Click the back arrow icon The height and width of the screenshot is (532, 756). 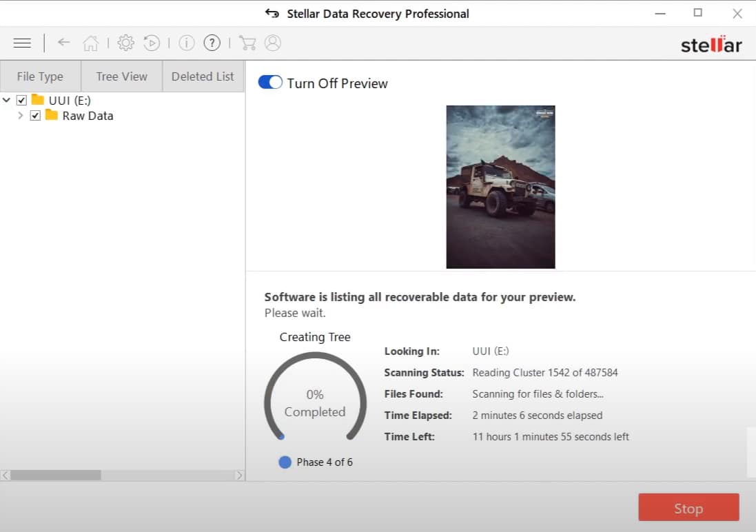point(64,43)
